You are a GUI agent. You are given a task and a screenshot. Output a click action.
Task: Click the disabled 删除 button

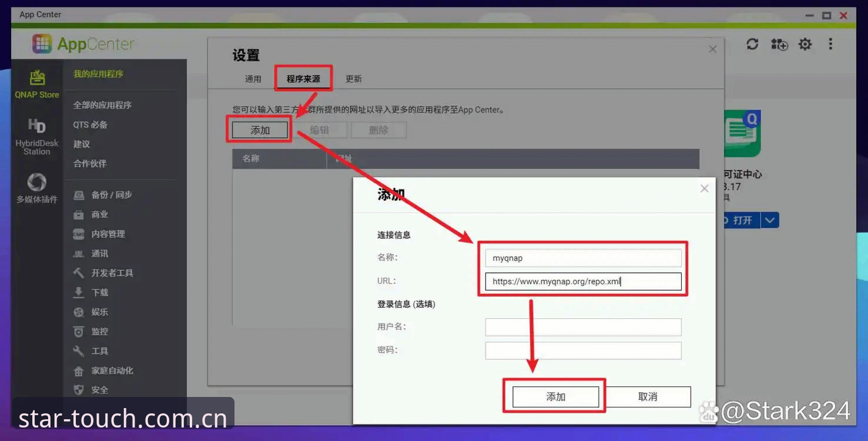tap(378, 130)
